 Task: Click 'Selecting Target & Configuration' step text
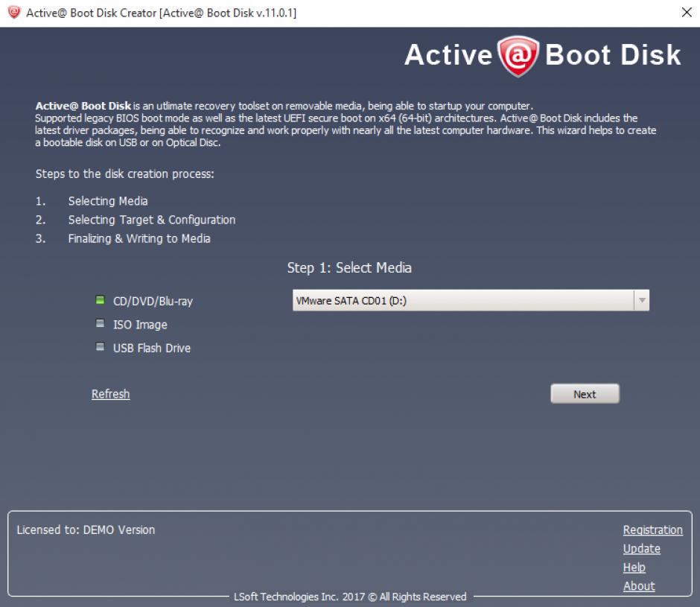coord(152,220)
